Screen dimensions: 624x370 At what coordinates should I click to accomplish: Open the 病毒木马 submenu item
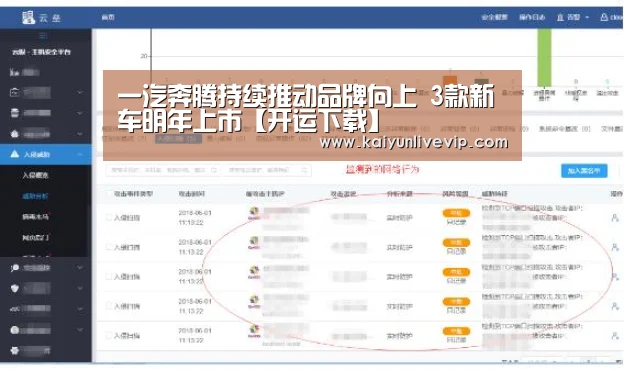click(35, 217)
